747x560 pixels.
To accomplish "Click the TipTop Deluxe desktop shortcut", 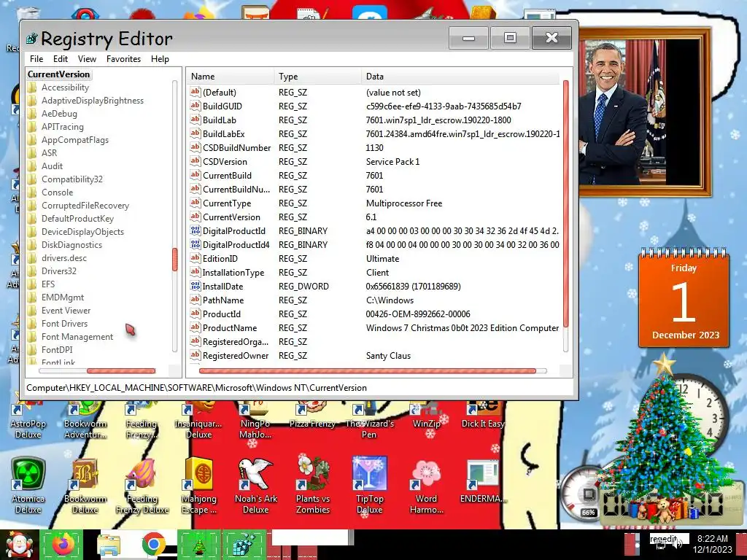I will [369, 486].
